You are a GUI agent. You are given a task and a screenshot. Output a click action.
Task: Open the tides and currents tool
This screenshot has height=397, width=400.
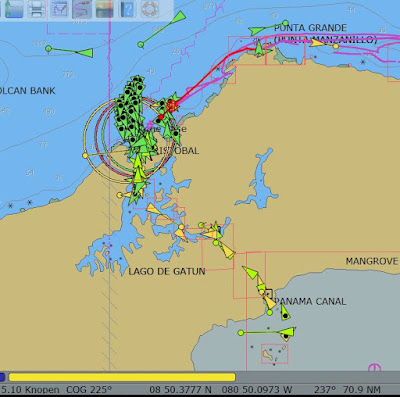(13, 9)
